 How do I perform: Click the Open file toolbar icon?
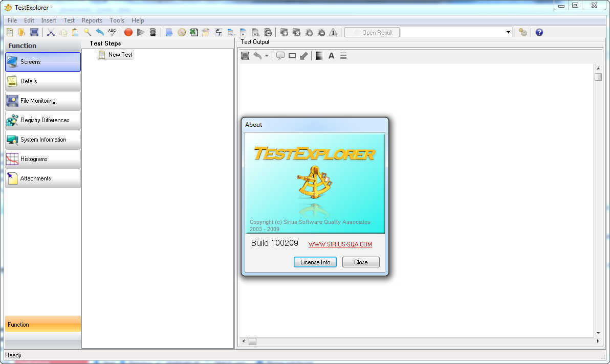[x=22, y=33]
